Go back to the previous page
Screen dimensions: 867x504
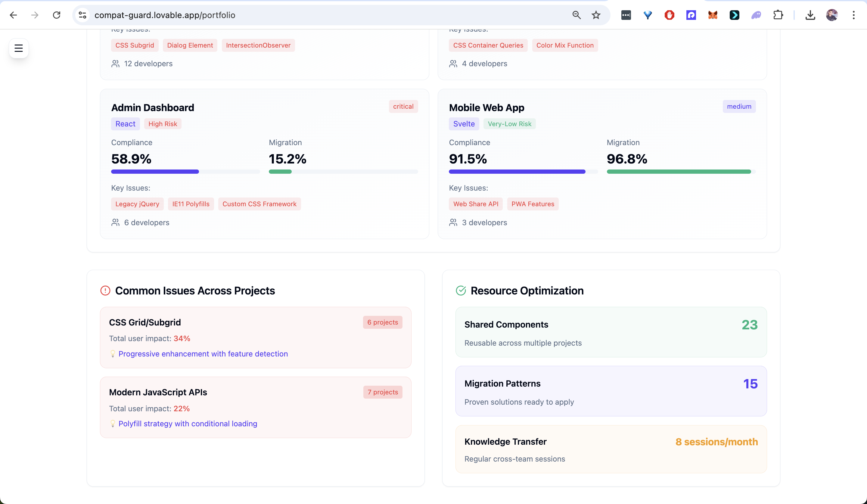pos(13,15)
